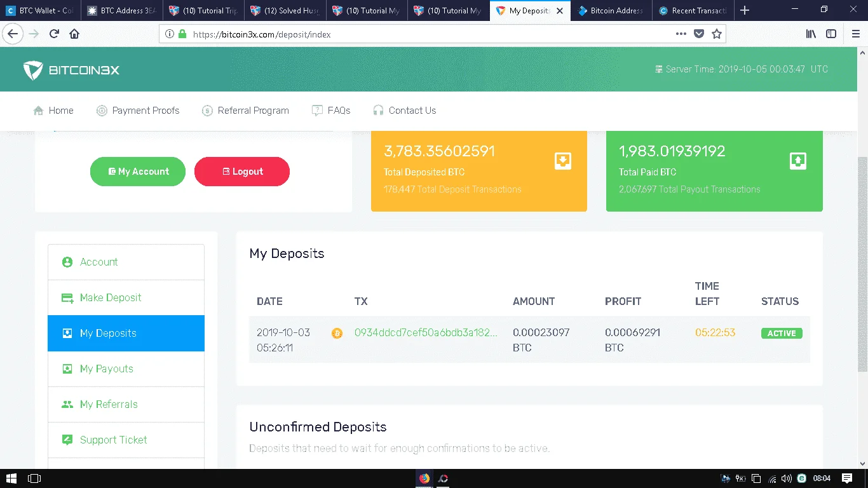The width and height of the screenshot is (868, 488).
Task: Click the Unconfirmed Deposits heading
Action: tap(318, 426)
